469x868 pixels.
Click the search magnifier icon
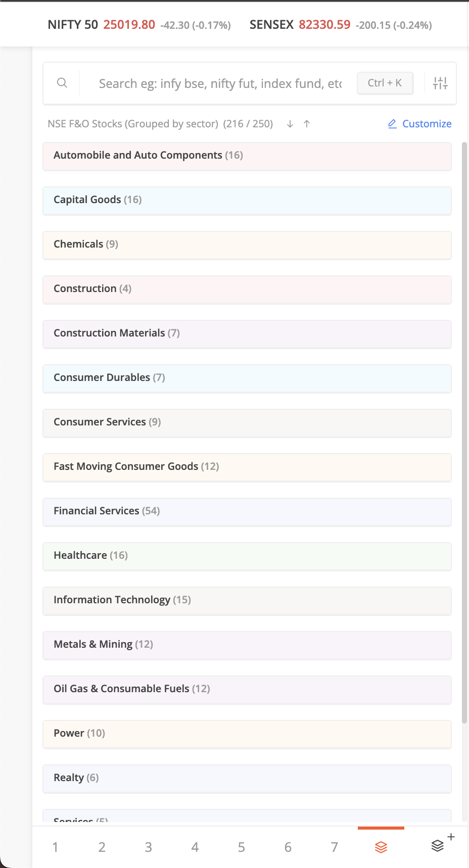[62, 83]
